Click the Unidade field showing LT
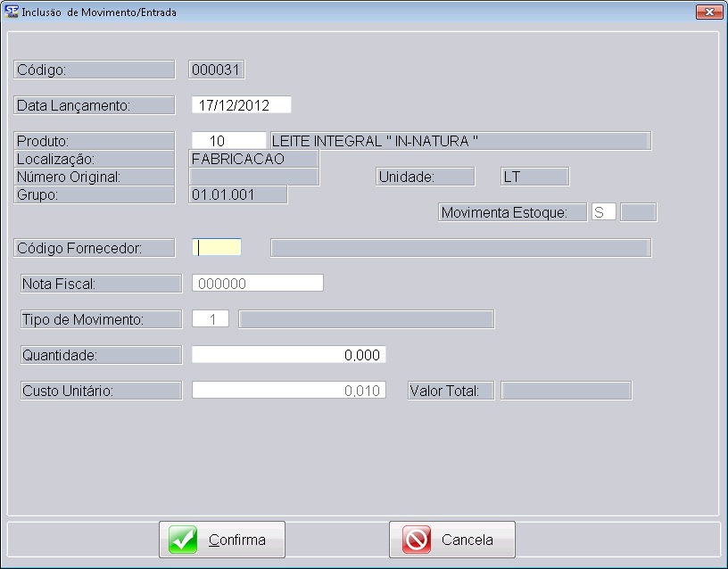 [534, 177]
